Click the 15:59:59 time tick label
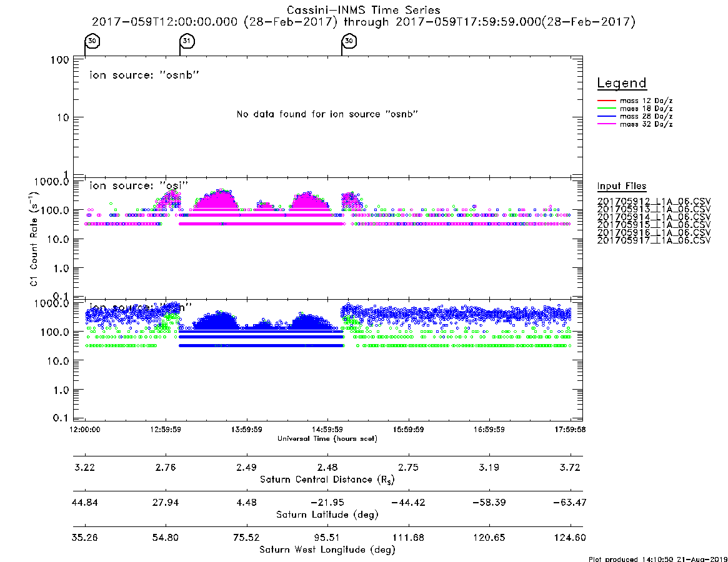Viewport: 728px width, 562px height. click(x=409, y=430)
